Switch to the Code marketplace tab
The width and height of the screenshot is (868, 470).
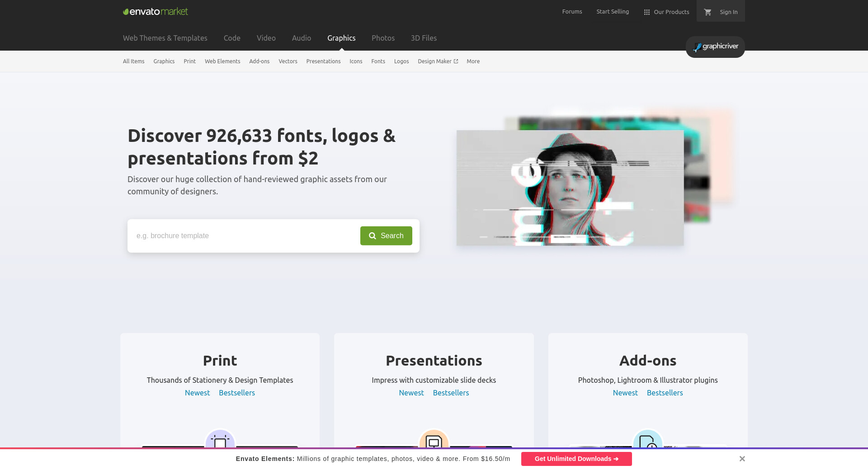click(x=232, y=38)
